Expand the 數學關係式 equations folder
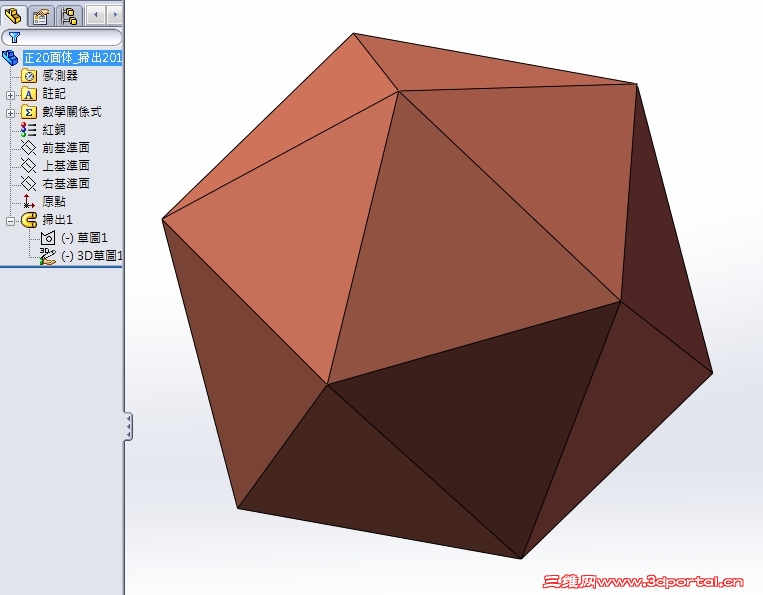This screenshot has height=595, width=763. [x=10, y=113]
